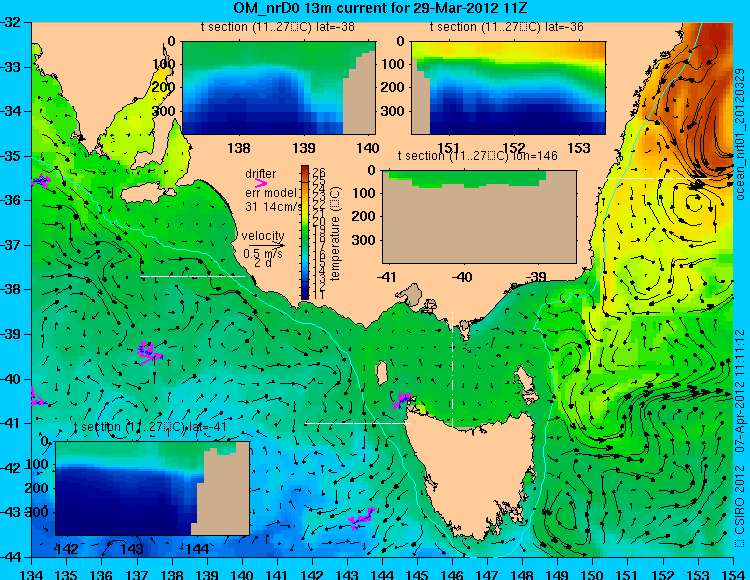Click the magenta drifter marker near 144.6E, 40.4S

point(402,400)
